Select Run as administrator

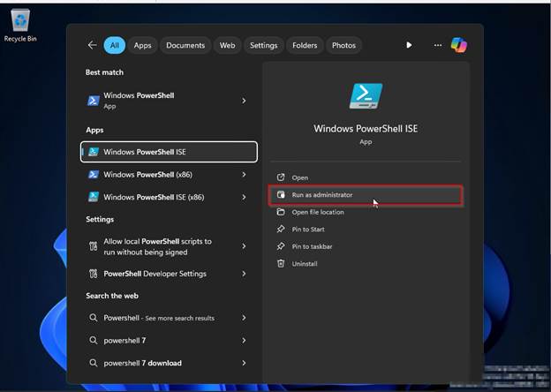click(x=321, y=195)
